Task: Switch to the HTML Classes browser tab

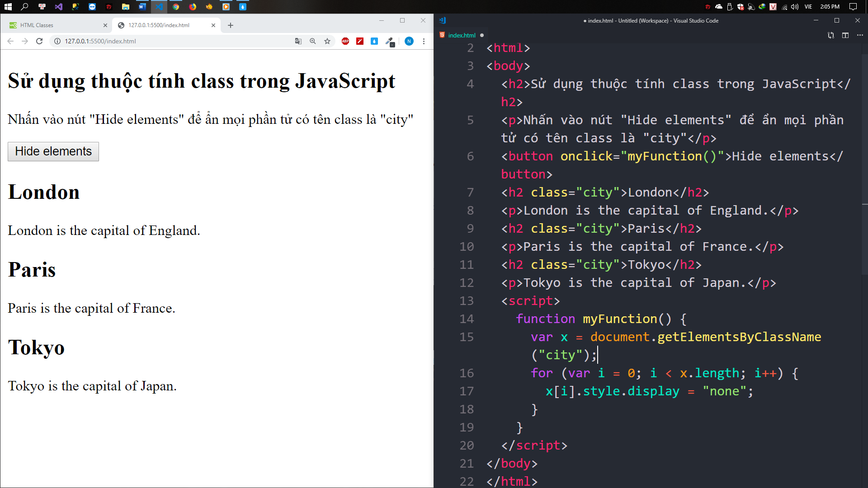Action: (54, 25)
